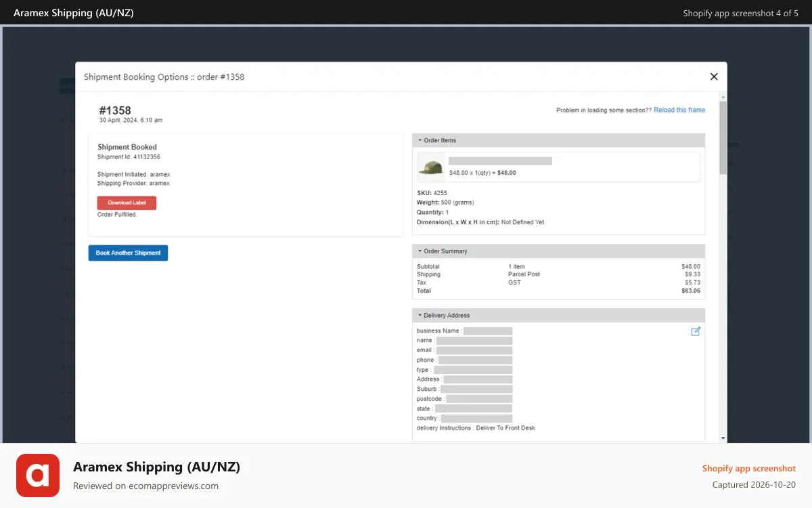The height and width of the screenshot is (508, 812).
Task: Select the shipping cost $9.33
Action: [692, 274]
